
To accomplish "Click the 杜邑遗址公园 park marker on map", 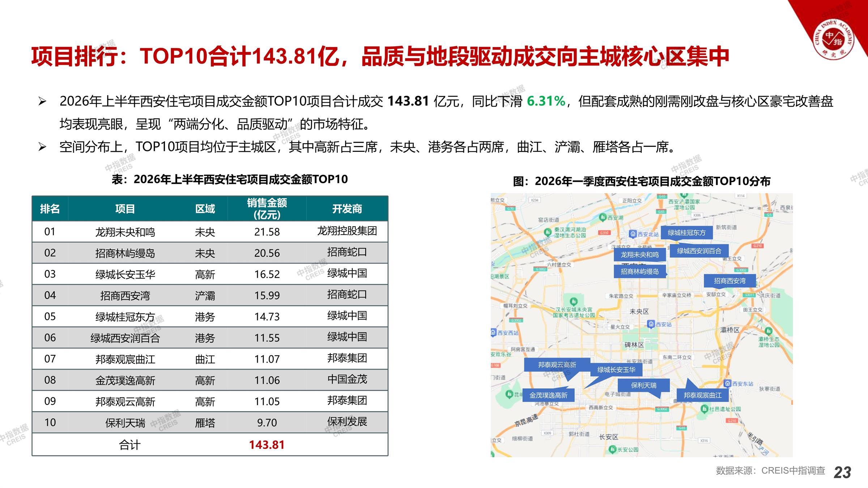I will [x=704, y=409].
